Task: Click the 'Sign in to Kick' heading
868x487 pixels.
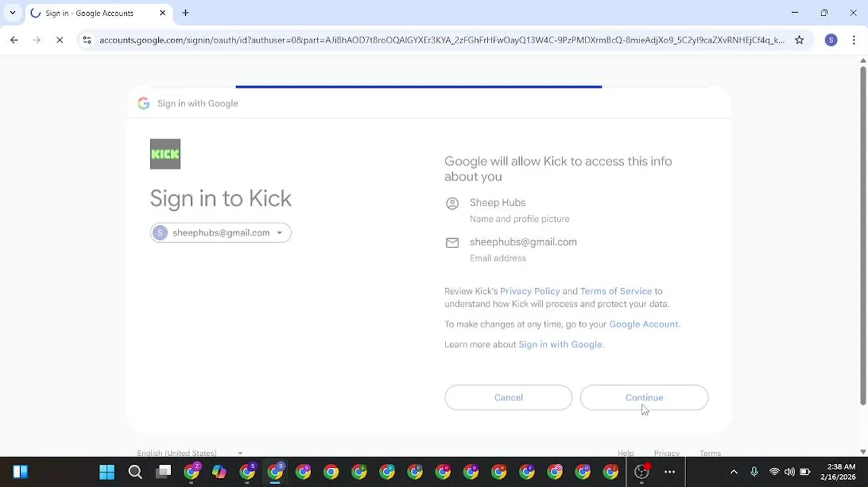Action: (220, 199)
